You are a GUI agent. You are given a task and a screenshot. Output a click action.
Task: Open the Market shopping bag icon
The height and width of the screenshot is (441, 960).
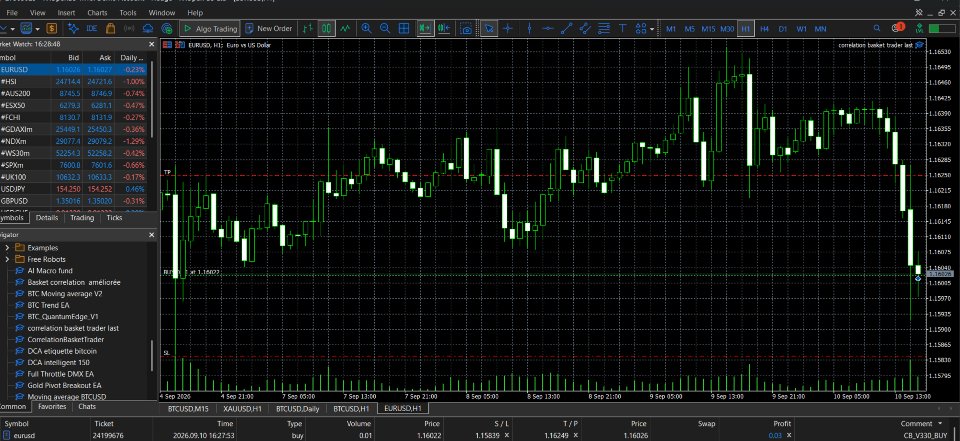110,28
